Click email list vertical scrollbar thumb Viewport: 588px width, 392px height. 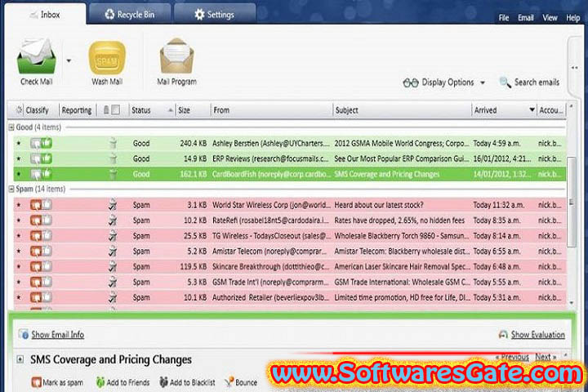pos(571,202)
